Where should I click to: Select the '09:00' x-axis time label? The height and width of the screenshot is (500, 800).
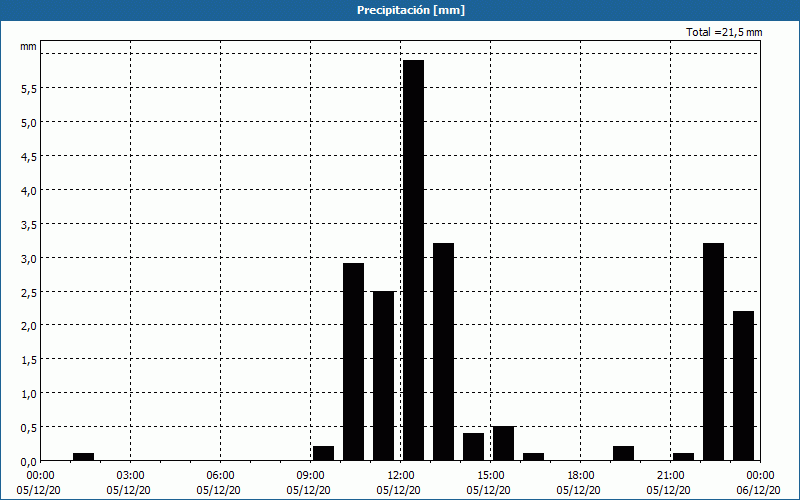click(x=310, y=476)
